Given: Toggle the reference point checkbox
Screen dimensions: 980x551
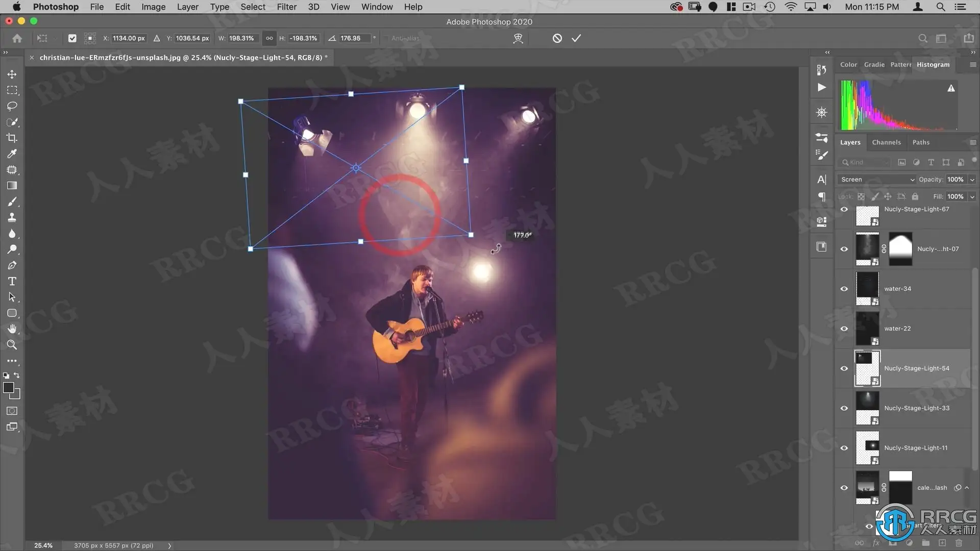Looking at the screenshot, I should coord(72,38).
